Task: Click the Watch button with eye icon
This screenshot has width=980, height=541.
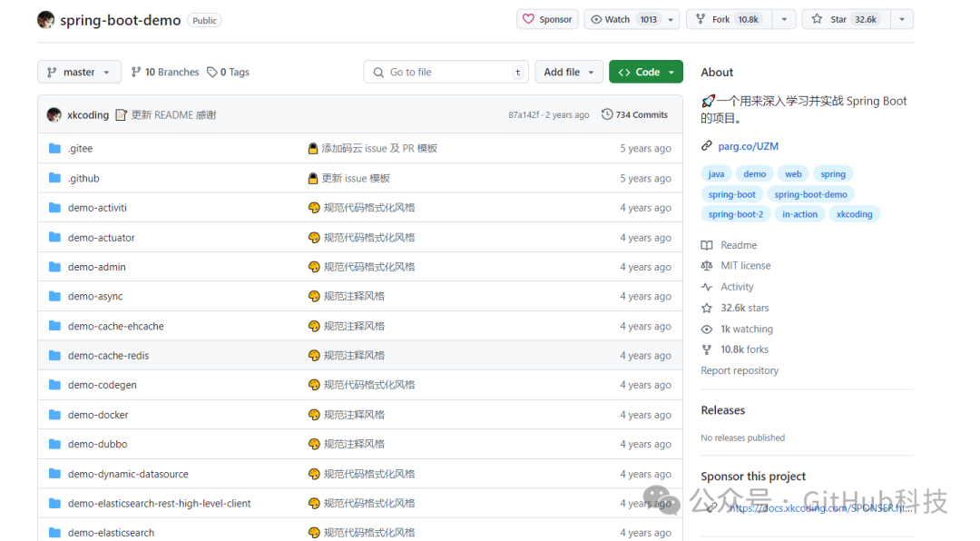Action: pos(623,19)
